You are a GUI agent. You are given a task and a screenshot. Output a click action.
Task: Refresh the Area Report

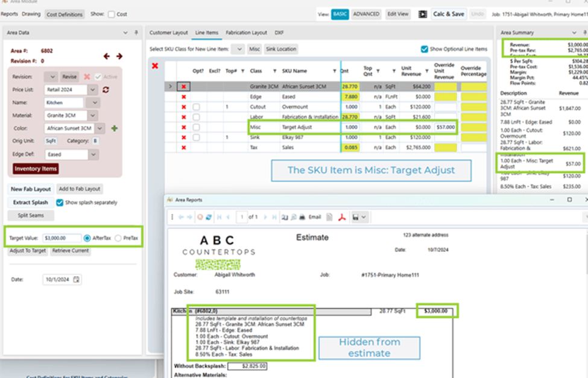(x=209, y=217)
